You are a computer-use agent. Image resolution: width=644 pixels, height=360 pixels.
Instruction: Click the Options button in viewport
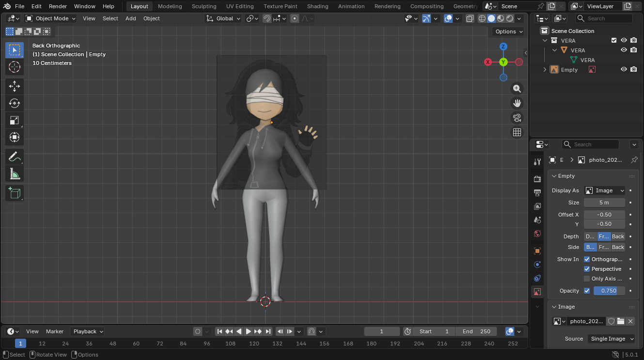(508, 31)
